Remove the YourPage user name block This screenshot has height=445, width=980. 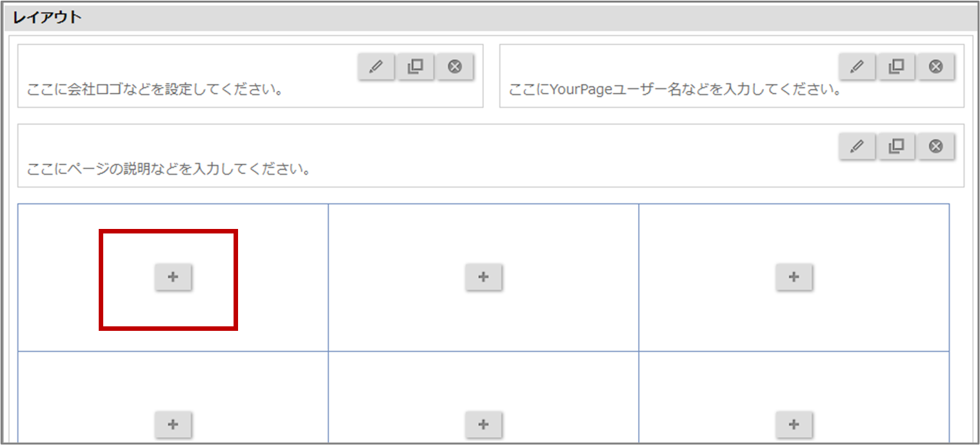coord(936,66)
